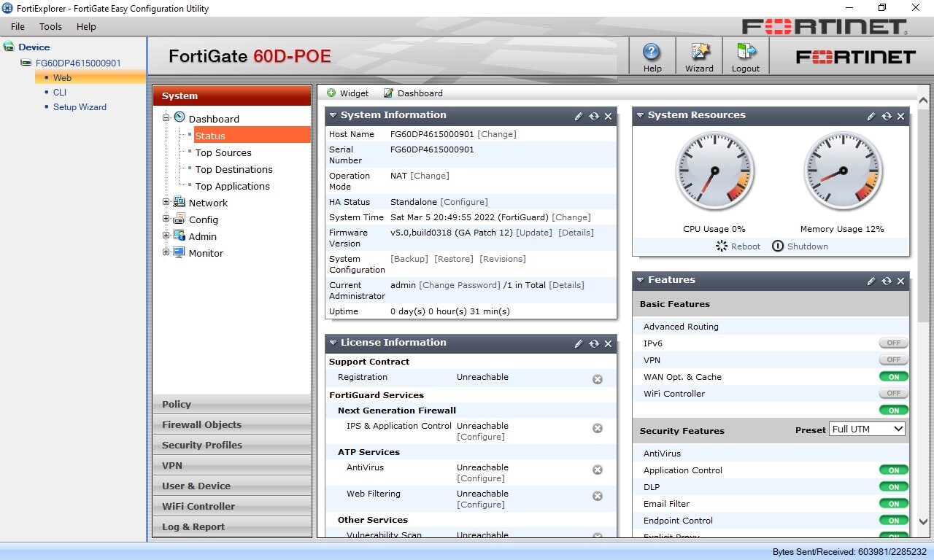The width and height of the screenshot is (934, 560).
Task: Click the Dashboard clock icon in tree
Action: [x=180, y=117]
